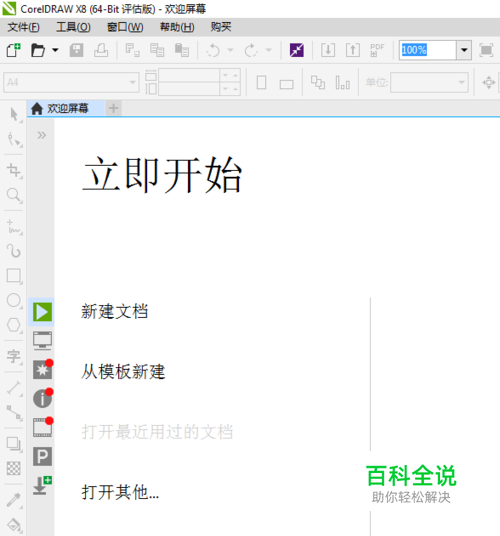The image size is (500, 536).
Task: Click the 100% zoom level field
Action: [428, 50]
